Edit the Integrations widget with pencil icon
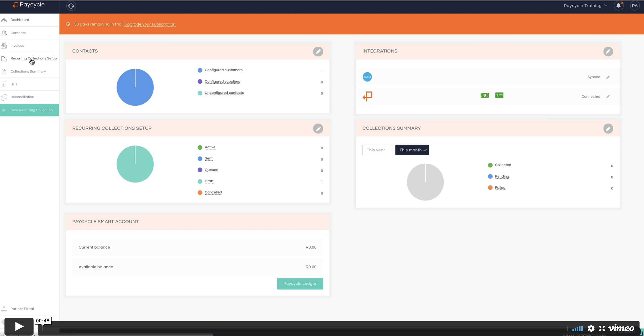 pos(608,52)
